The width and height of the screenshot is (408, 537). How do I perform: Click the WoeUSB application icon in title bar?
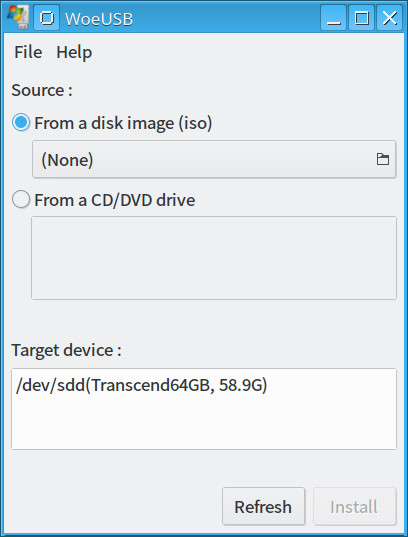(x=17, y=17)
